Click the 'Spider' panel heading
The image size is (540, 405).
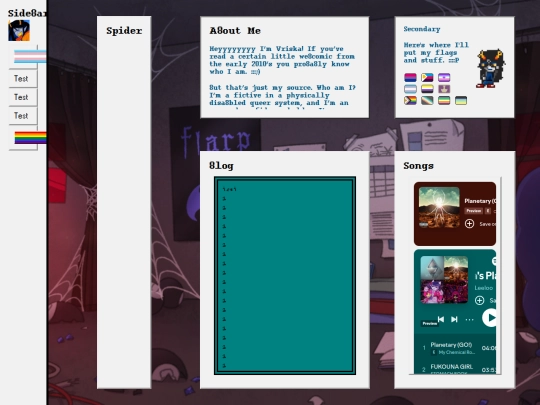(124, 31)
